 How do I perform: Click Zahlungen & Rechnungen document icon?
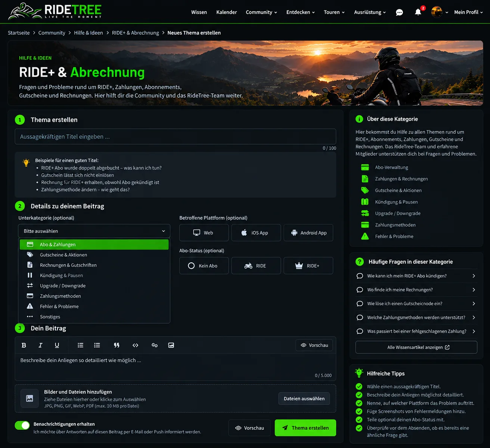[365, 179]
